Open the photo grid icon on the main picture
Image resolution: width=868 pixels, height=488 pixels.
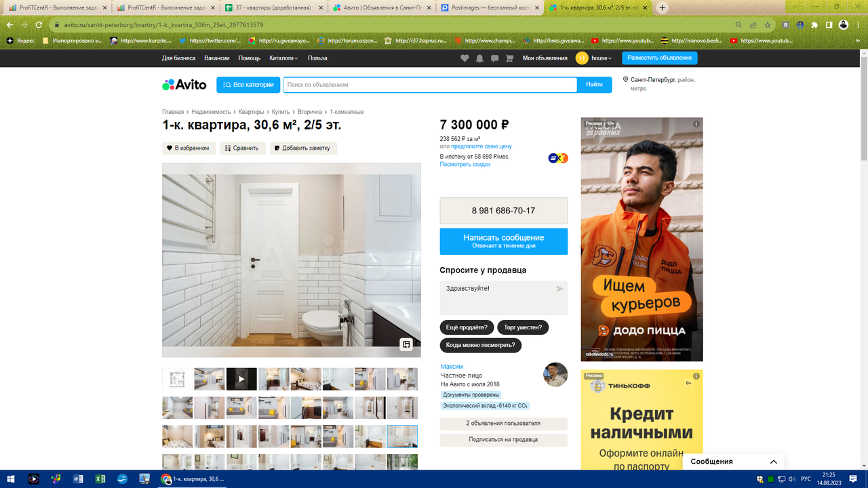406,344
